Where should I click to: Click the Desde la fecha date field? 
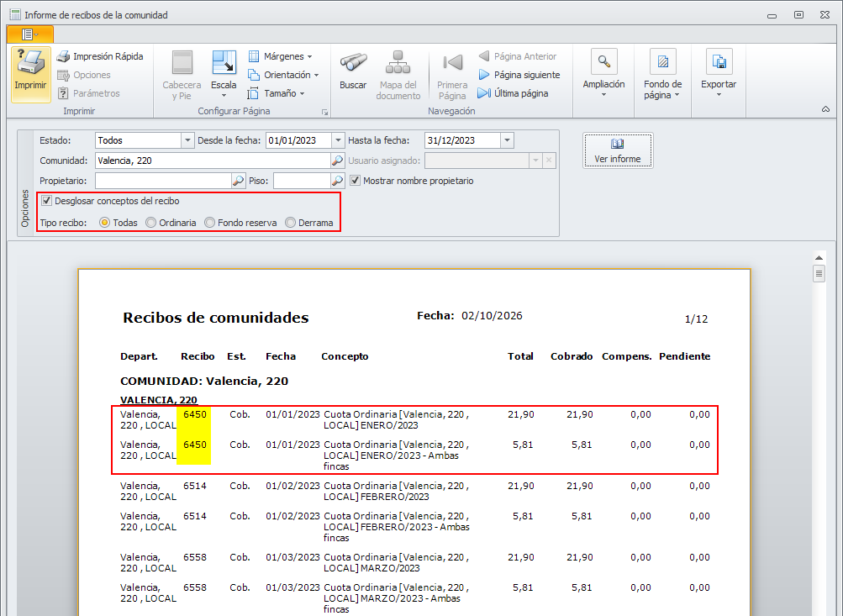coord(299,140)
